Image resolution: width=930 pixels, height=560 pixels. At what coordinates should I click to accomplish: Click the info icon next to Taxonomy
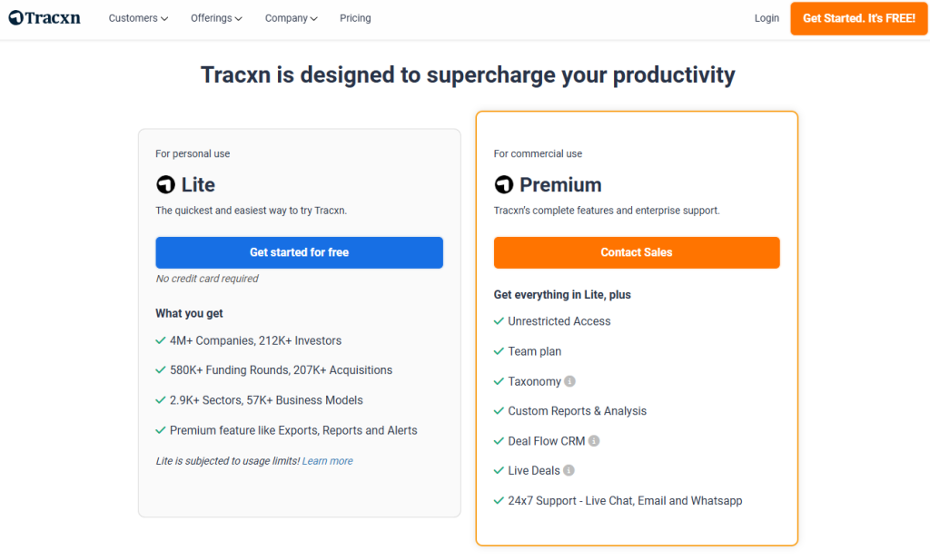click(569, 381)
